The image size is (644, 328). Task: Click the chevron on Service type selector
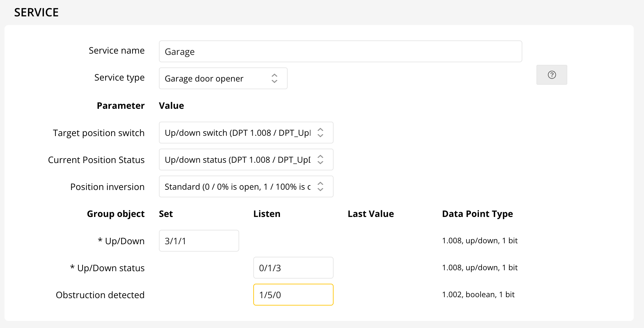[274, 78]
